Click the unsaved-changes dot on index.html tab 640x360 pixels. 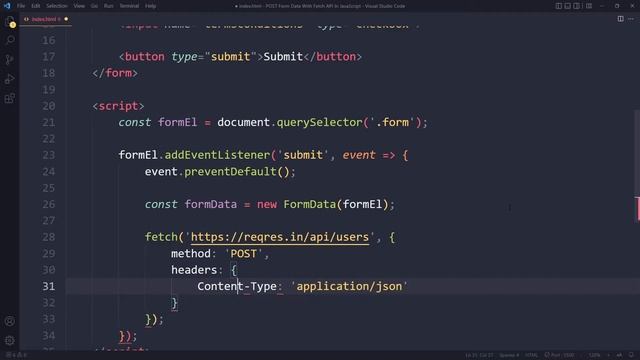[x=66, y=19]
